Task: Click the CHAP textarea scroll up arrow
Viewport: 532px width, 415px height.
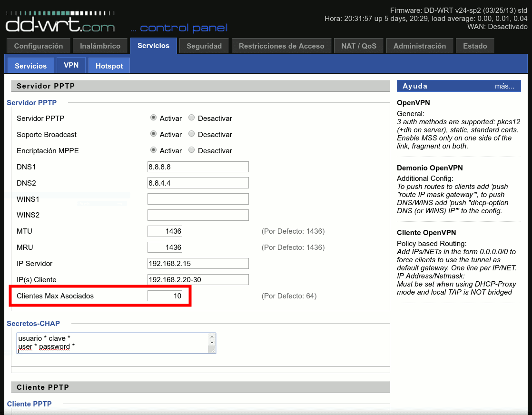Action: coord(212,337)
